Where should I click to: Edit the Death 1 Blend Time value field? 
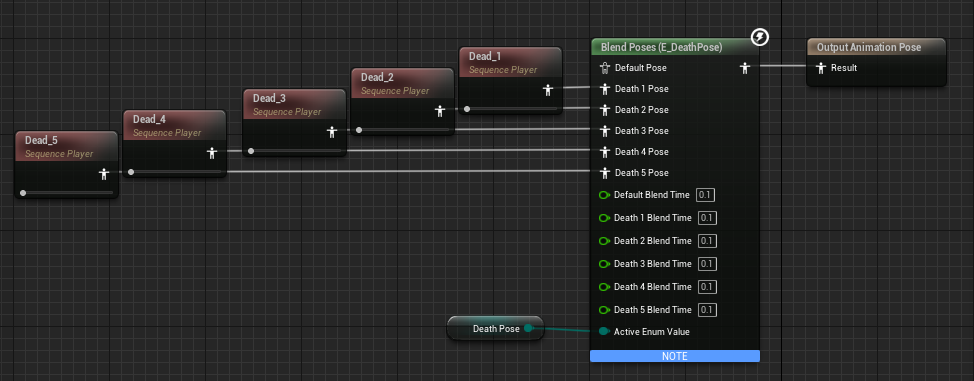[707, 218]
